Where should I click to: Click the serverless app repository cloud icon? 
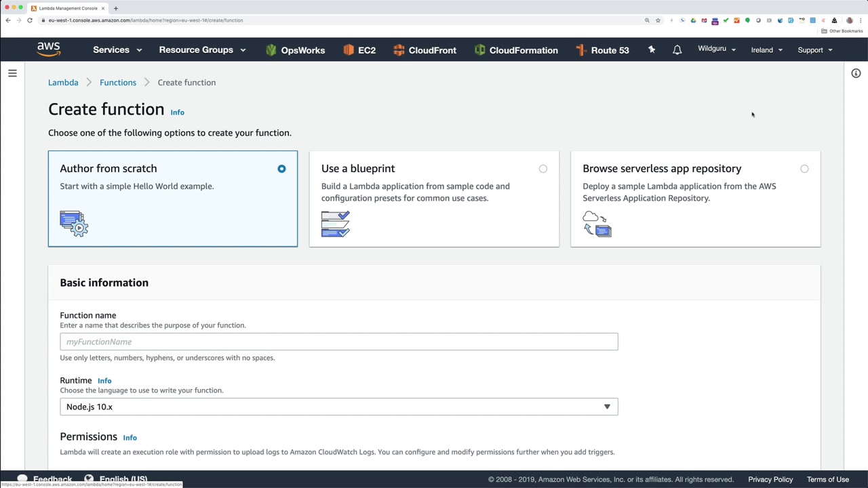pos(597,224)
